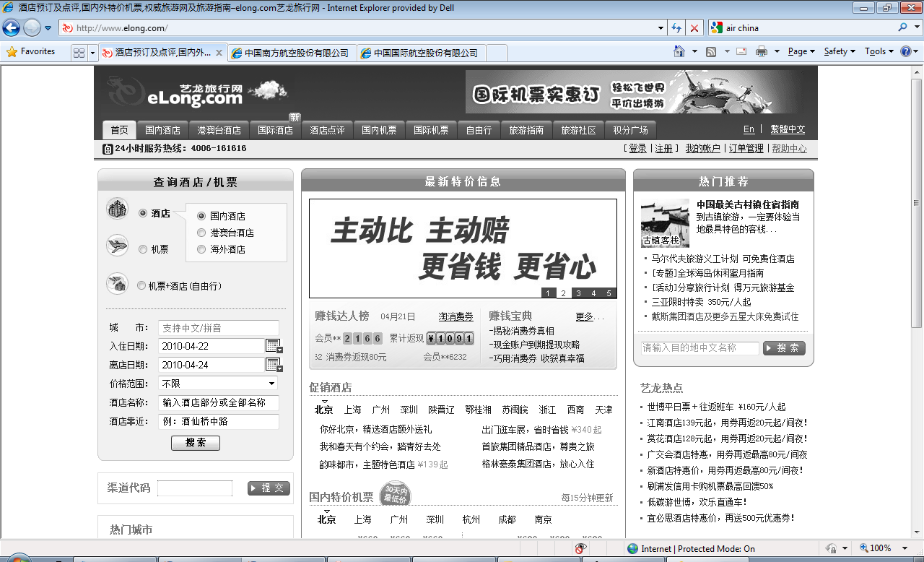The width and height of the screenshot is (924, 562).
Task: Click the destination search input field
Action: click(x=699, y=347)
